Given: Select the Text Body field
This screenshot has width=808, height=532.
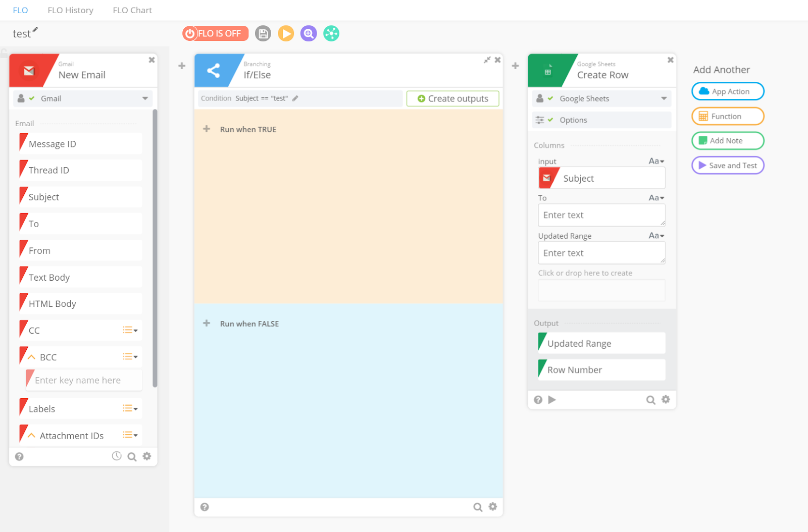Looking at the screenshot, I should point(81,277).
